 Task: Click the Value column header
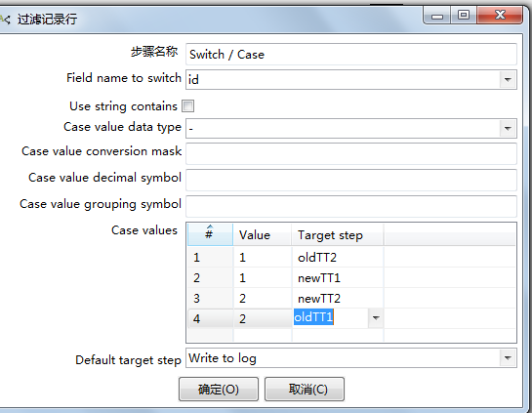click(262, 234)
